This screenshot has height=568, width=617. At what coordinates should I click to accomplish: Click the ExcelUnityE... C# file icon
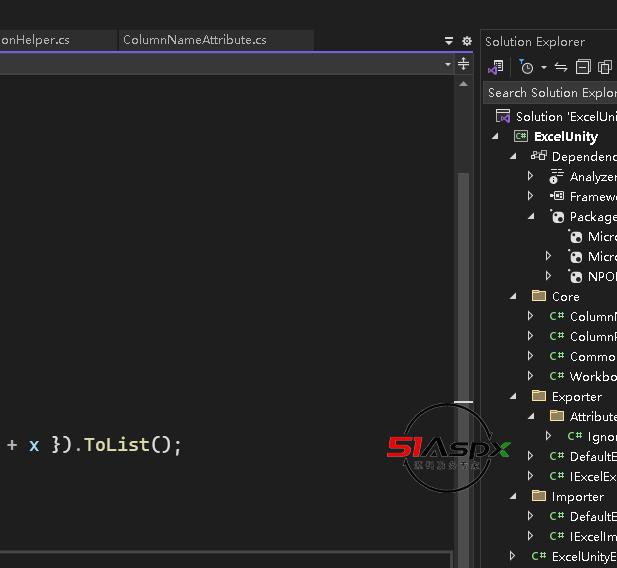click(x=539, y=556)
